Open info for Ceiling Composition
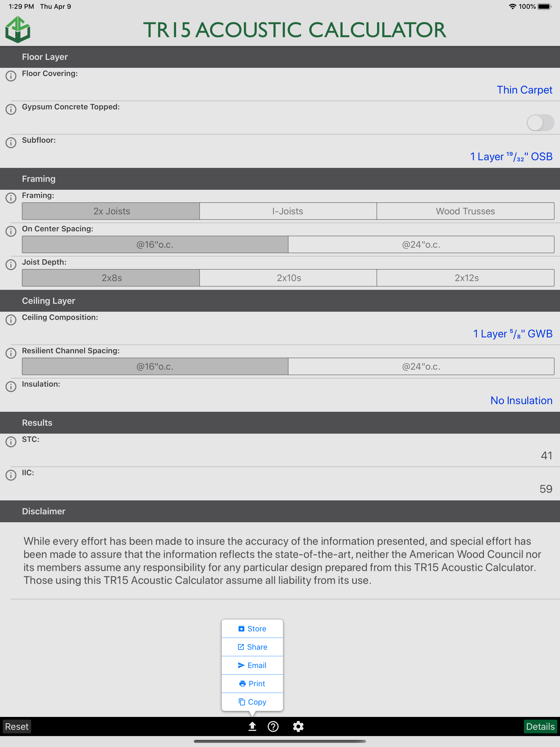The height and width of the screenshot is (747, 560). coord(11,320)
